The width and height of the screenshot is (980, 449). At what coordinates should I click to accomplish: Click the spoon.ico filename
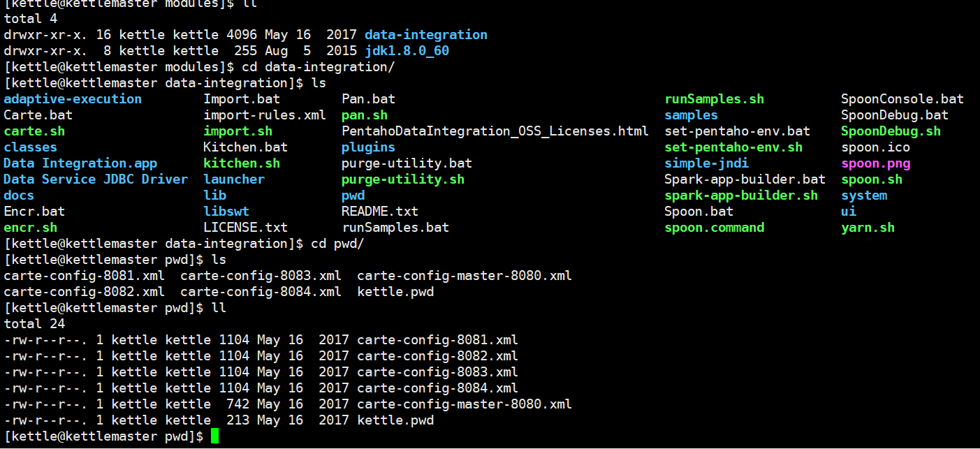(876, 147)
